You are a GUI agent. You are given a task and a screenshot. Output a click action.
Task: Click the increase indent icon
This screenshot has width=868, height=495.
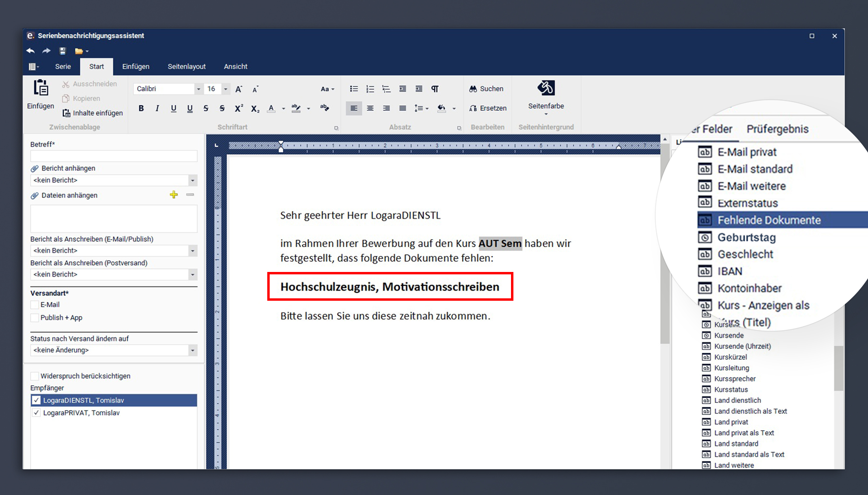(x=419, y=89)
